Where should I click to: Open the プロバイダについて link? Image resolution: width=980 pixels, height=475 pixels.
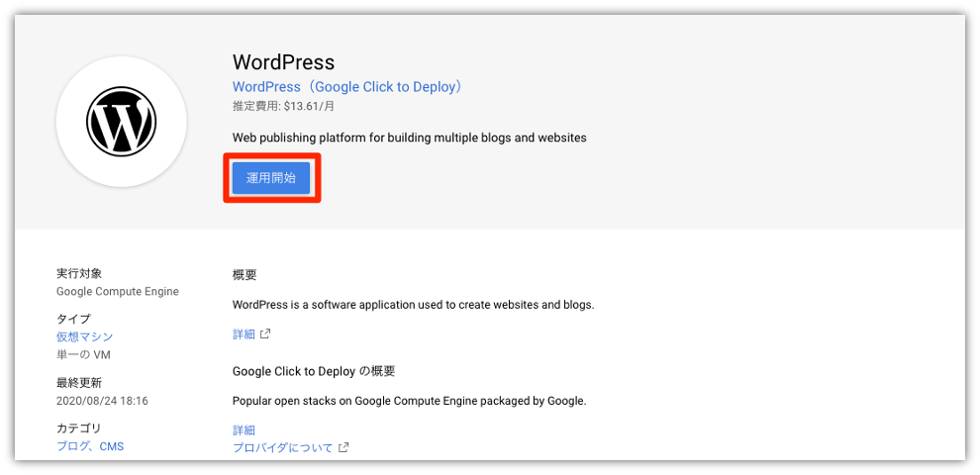click(x=282, y=447)
